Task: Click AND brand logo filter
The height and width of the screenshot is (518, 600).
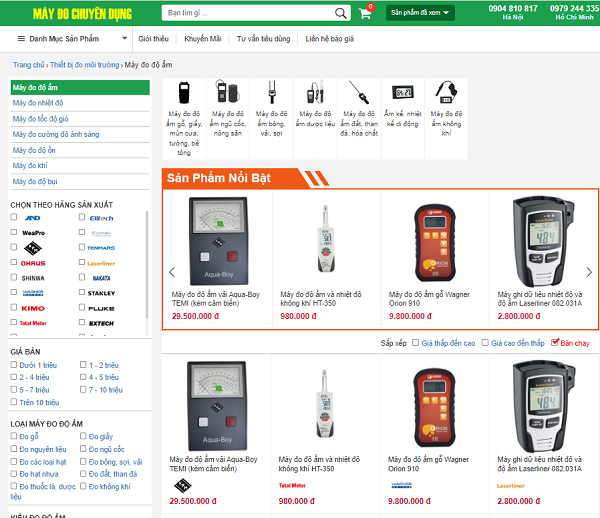Action: tap(33, 218)
